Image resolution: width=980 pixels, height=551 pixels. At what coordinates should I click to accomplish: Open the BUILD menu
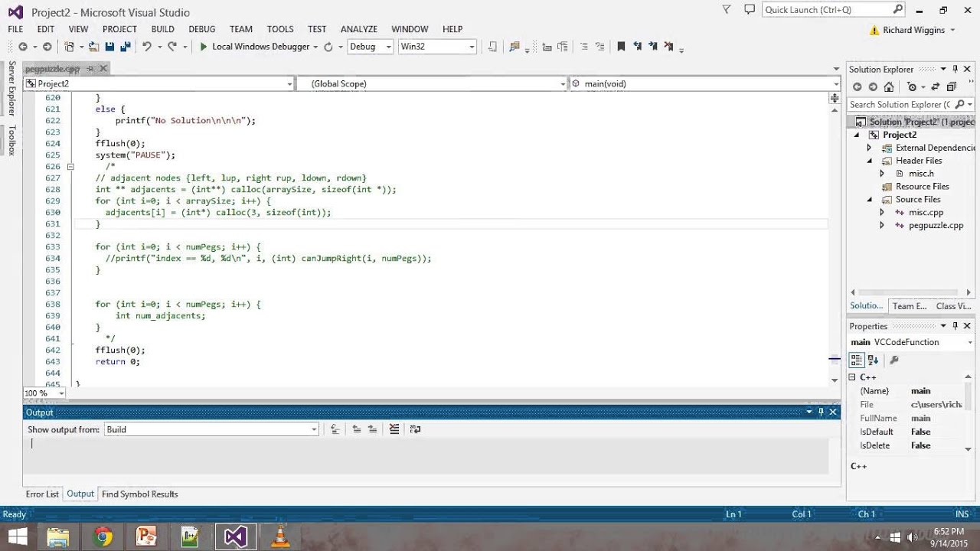[x=163, y=29]
